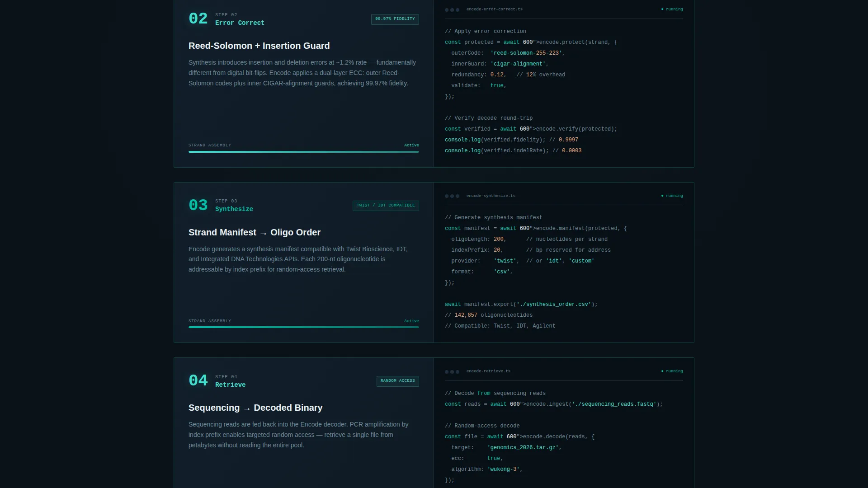868x488 pixels.
Task: Click the window dots of encode-retrieve.ts
Action: tap(452, 371)
